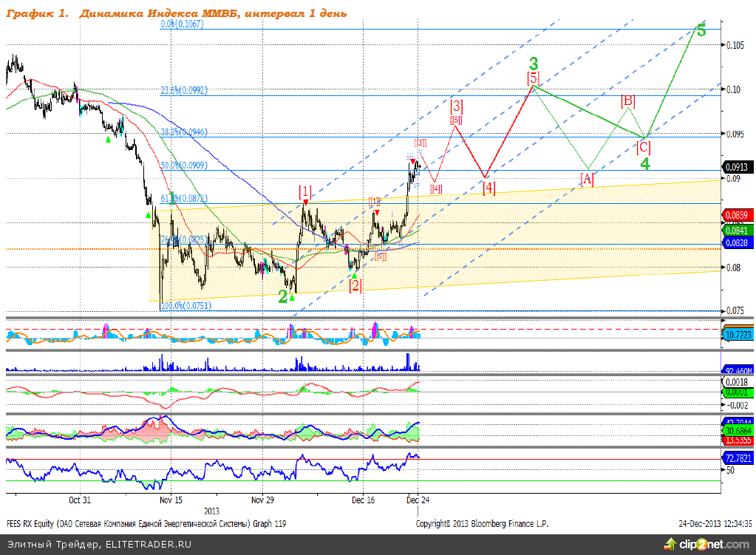Click the 23.6%(0.0992) Fibonacci level label
The width and height of the screenshot is (756, 555).
coord(184,91)
